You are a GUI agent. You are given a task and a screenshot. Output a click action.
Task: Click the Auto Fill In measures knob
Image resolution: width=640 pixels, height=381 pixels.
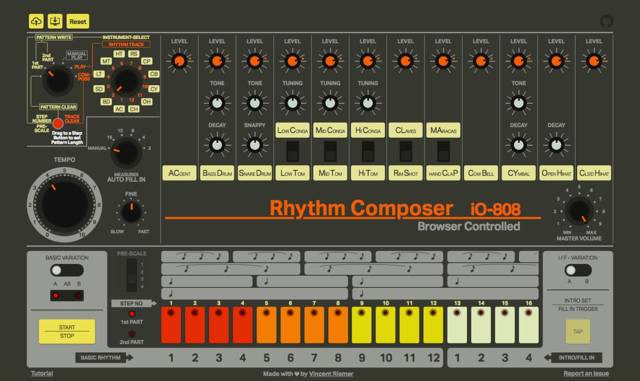(126, 152)
